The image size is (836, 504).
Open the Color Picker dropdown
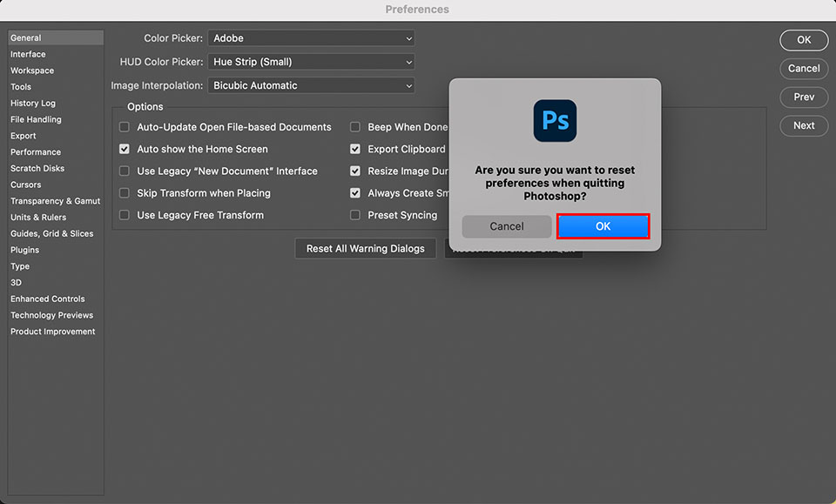311,38
